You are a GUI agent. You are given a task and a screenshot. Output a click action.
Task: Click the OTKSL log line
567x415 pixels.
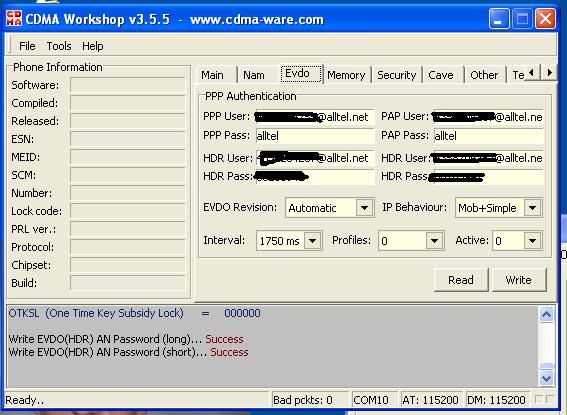click(x=134, y=313)
